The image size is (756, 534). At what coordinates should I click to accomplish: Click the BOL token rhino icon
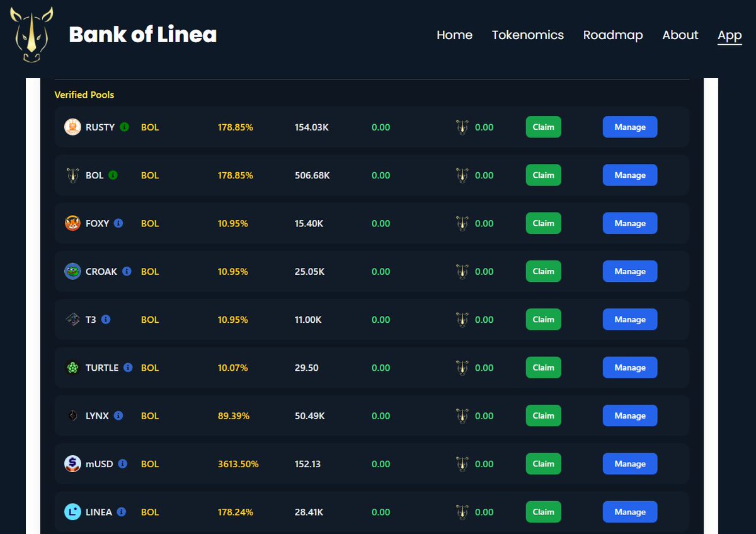coord(72,175)
